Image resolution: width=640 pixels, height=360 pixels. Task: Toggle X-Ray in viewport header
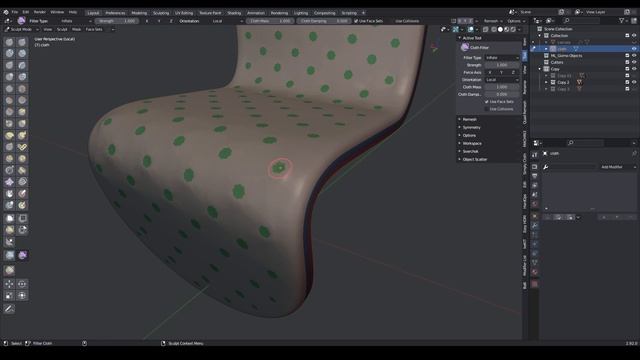[485, 29]
